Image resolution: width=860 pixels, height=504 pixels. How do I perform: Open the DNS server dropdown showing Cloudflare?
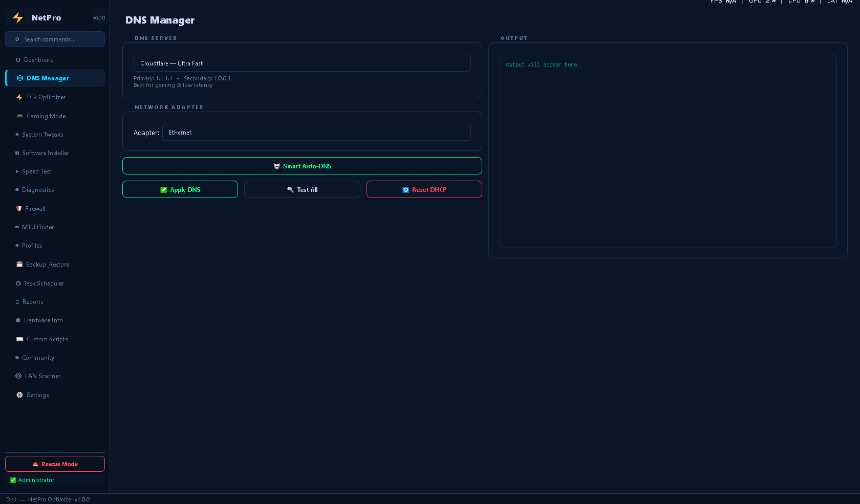tap(302, 63)
